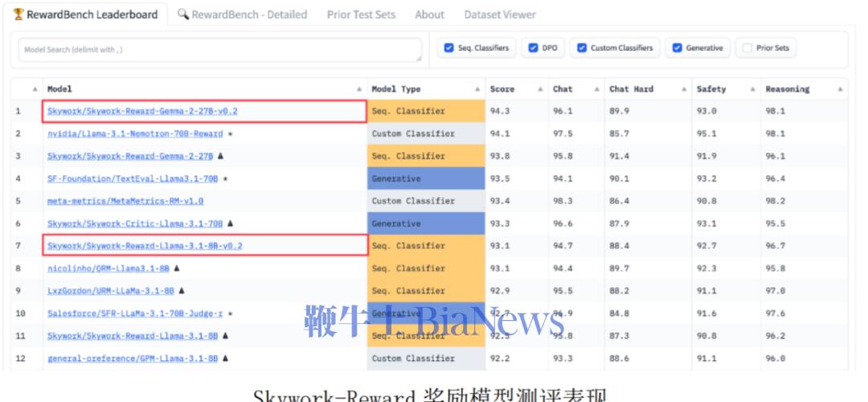Sort by the Safety column arrow
Image resolution: width=868 pixels, height=402 pixels.
(x=753, y=89)
